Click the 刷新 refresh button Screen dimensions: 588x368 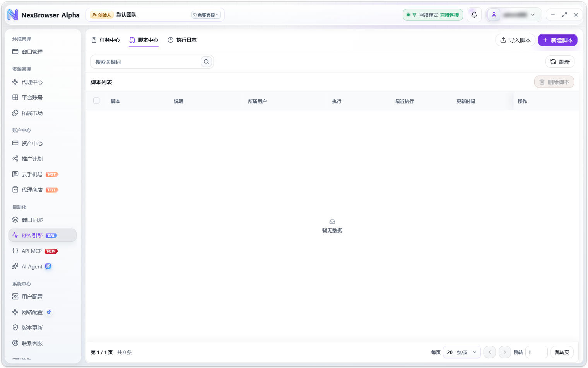pos(560,62)
